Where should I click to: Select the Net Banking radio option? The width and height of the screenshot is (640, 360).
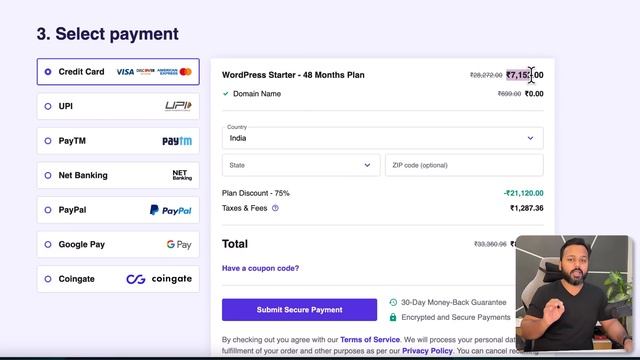[48, 175]
